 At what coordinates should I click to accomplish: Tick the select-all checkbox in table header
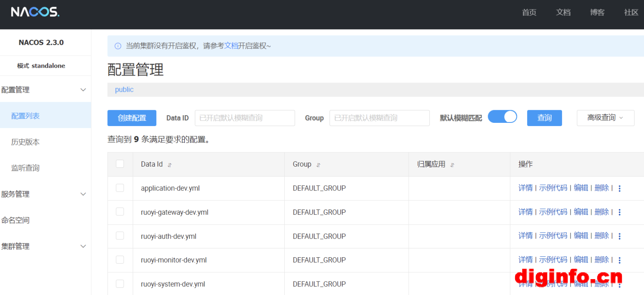(x=120, y=164)
